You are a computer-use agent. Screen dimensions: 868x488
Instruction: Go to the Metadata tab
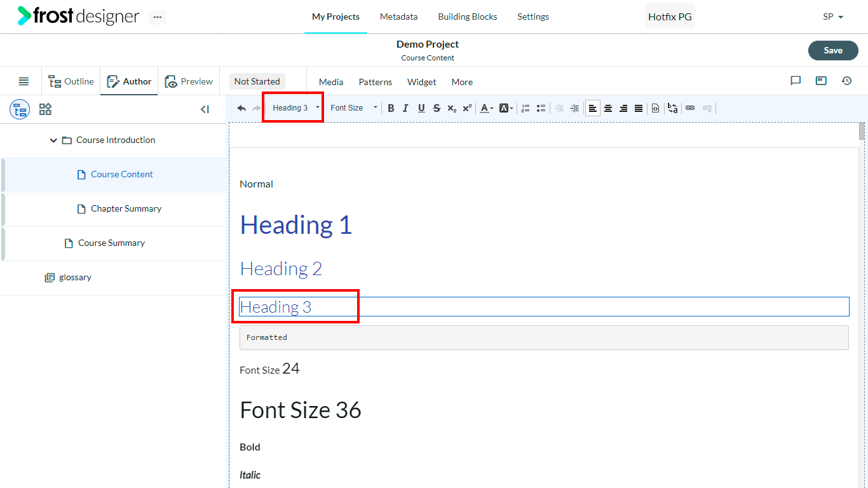pos(398,17)
